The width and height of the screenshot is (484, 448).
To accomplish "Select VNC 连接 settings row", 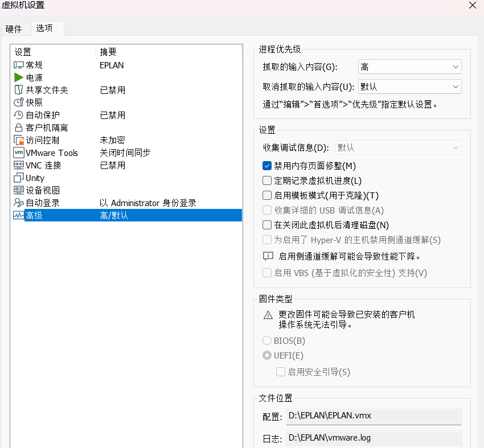I will [126, 166].
